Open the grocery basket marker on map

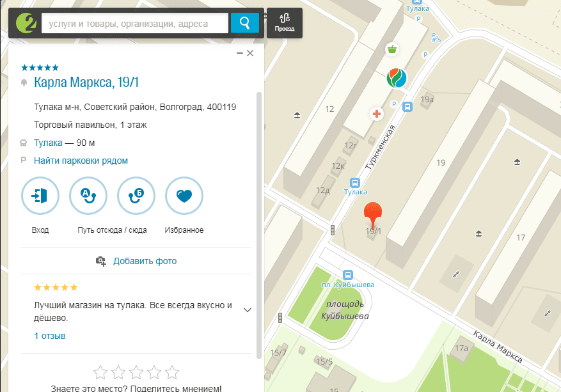point(391,49)
